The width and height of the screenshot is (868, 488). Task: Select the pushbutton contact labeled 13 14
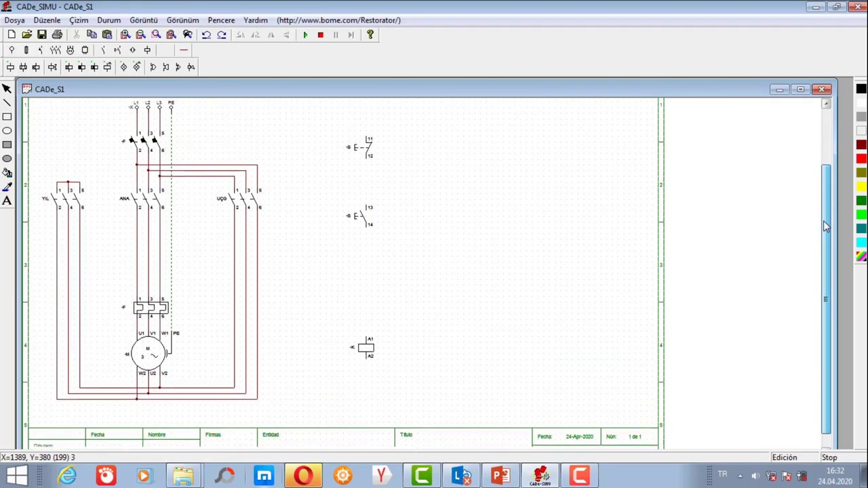[360, 216]
